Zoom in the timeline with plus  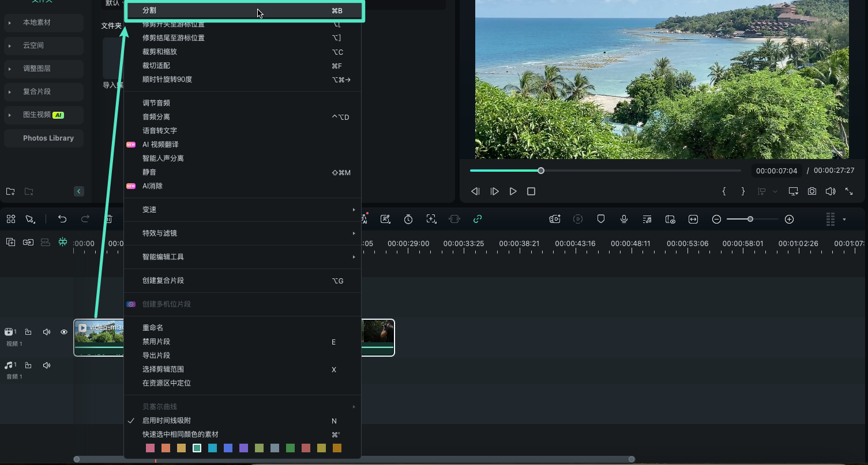click(790, 220)
